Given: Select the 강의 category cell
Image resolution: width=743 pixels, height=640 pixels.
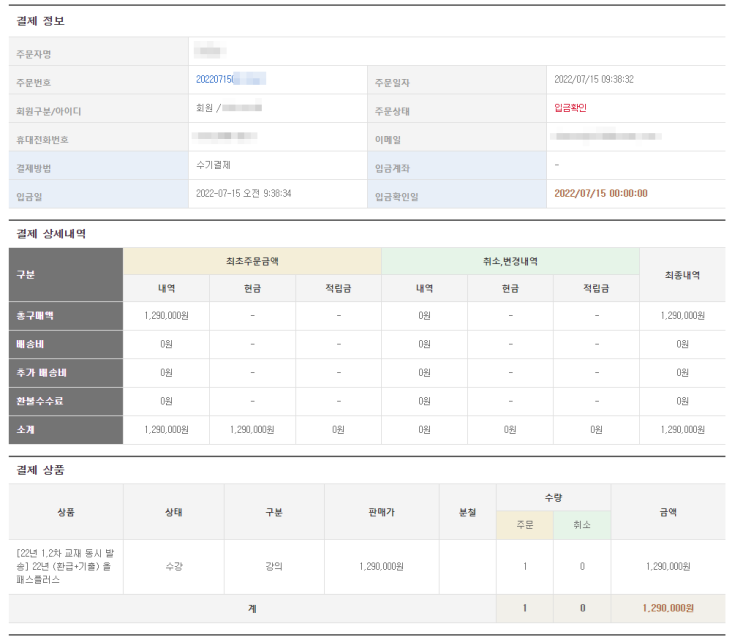Looking at the screenshot, I should [x=274, y=567].
